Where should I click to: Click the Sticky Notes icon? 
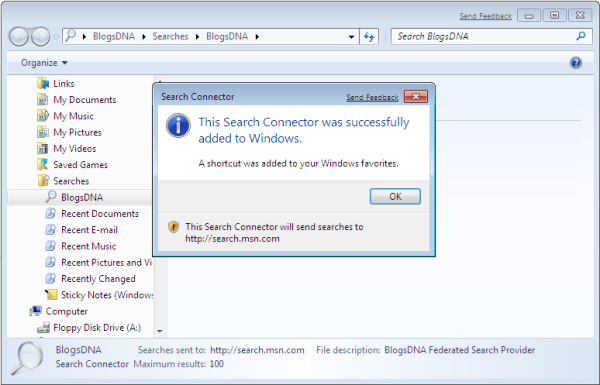[51, 295]
